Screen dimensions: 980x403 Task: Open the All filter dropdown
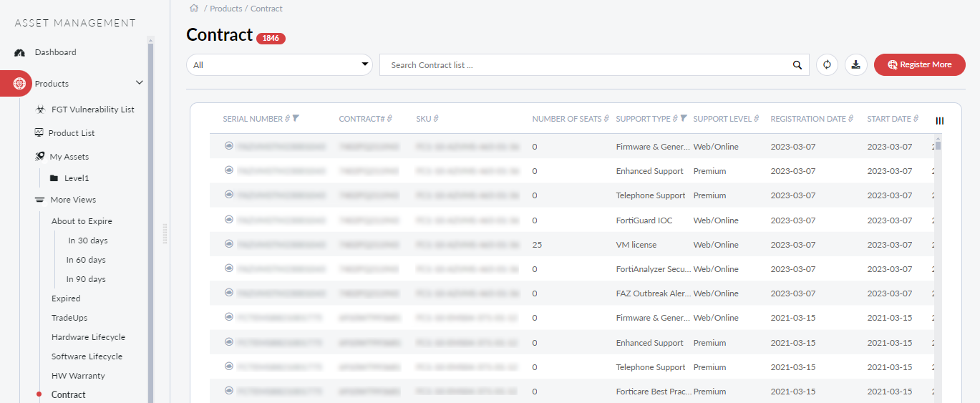click(279, 65)
